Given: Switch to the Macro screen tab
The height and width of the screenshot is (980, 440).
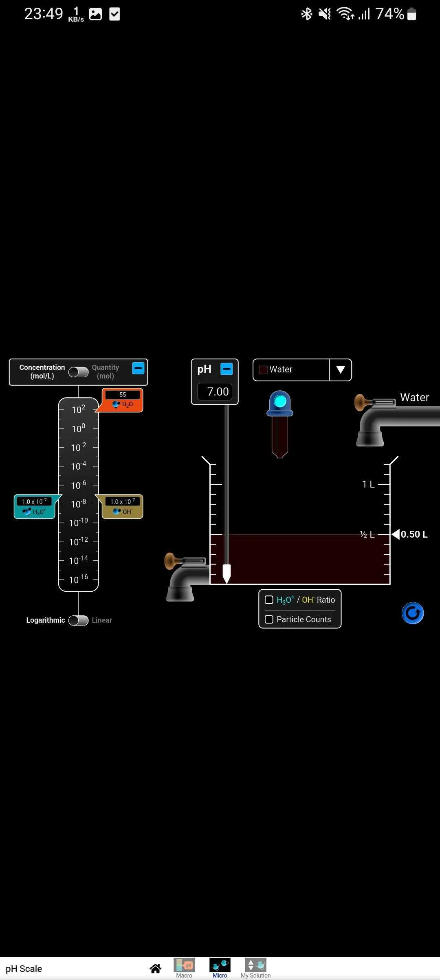Looking at the screenshot, I should [x=184, y=968].
